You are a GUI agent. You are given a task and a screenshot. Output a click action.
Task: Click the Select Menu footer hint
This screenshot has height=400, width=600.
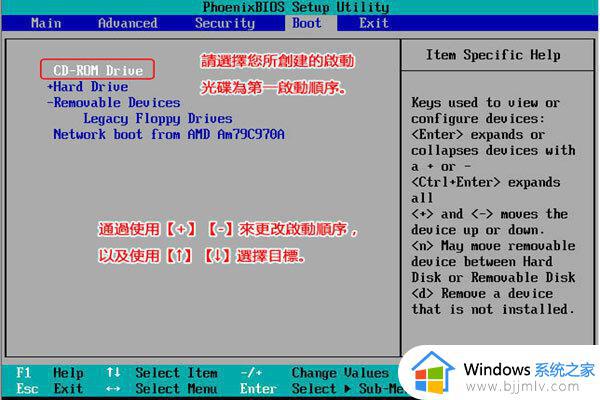pyautogui.click(x=176, y=389)
